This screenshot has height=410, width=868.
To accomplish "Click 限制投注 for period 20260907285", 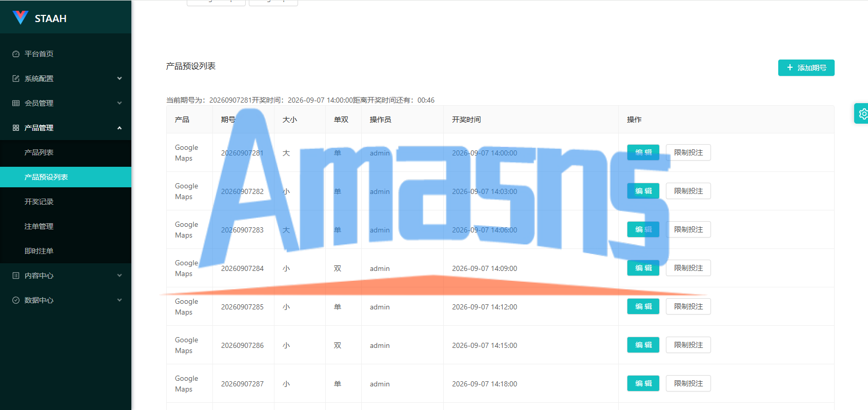I will click(688, 306).
